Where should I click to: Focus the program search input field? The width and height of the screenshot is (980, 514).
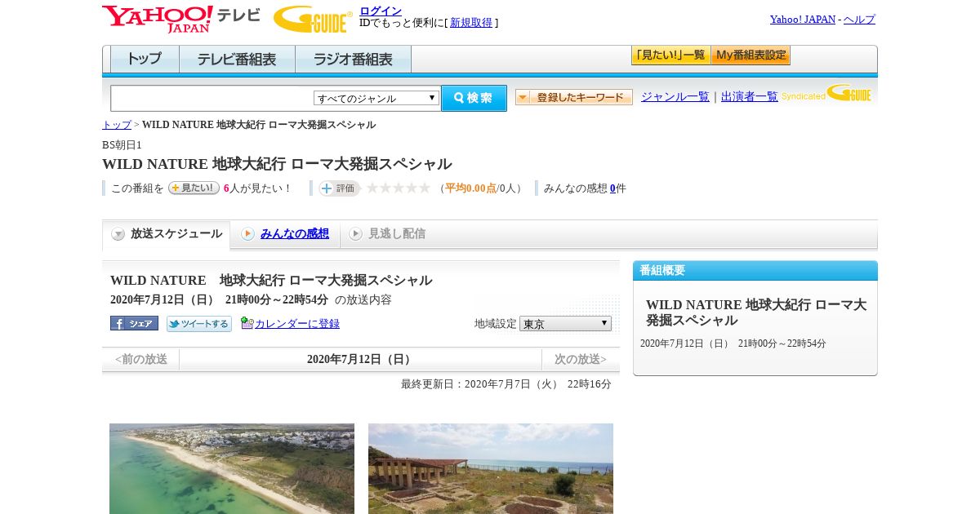coord(212,98)
